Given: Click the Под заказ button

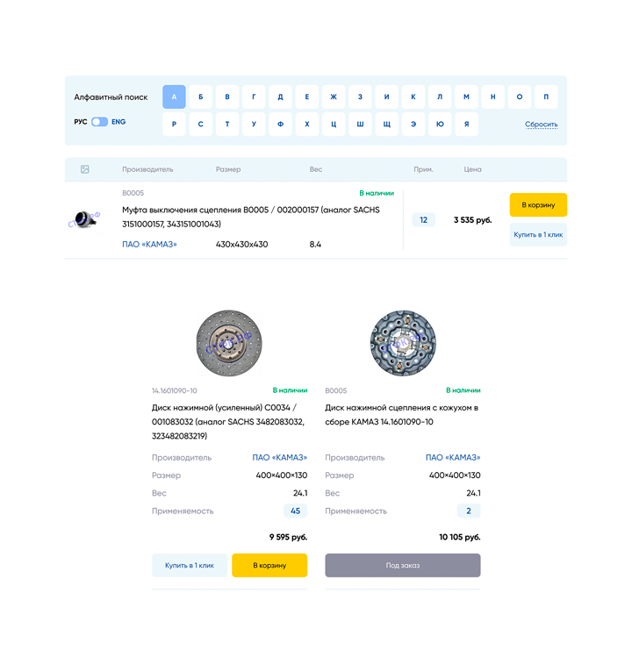Looking at the screenshot, I should click(x=402, y=565).
